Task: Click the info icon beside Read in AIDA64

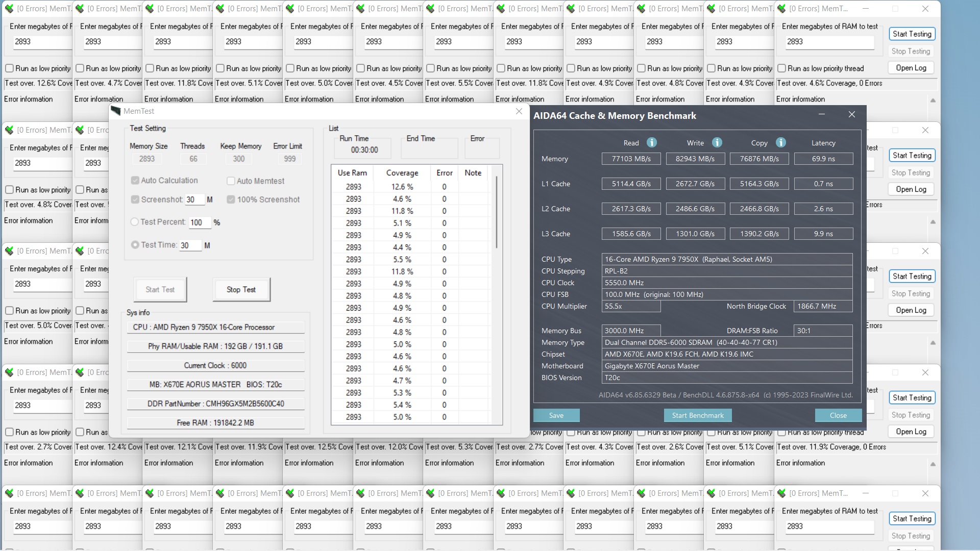Action: click(x=652, y=142)
